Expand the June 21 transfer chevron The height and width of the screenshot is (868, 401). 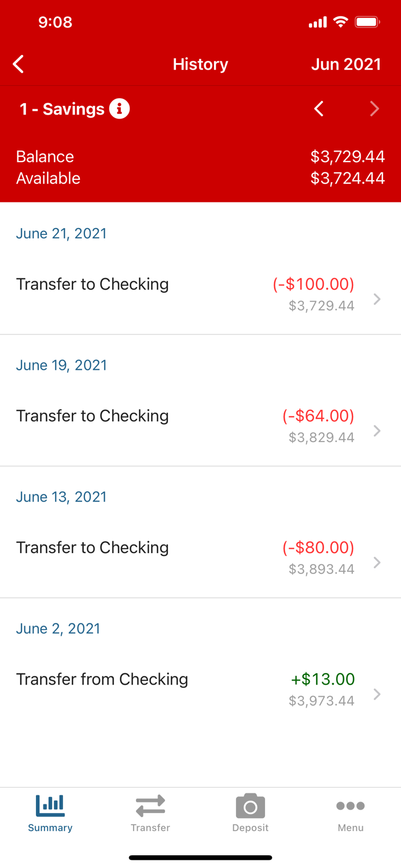pyautogui.click(x=377, y=299)
